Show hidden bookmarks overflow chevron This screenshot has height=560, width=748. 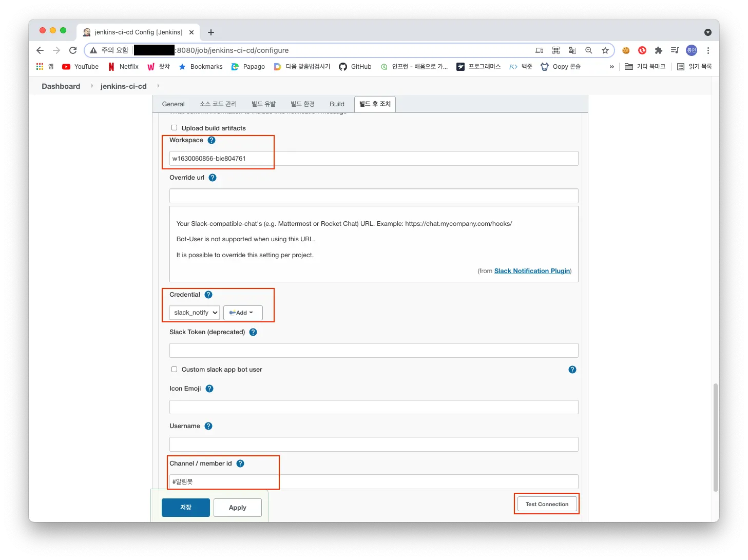(x=611, y=67)
